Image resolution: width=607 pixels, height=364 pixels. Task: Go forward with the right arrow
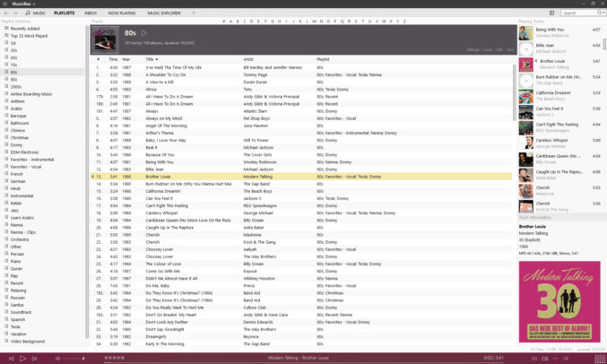(x=14, y=13)
